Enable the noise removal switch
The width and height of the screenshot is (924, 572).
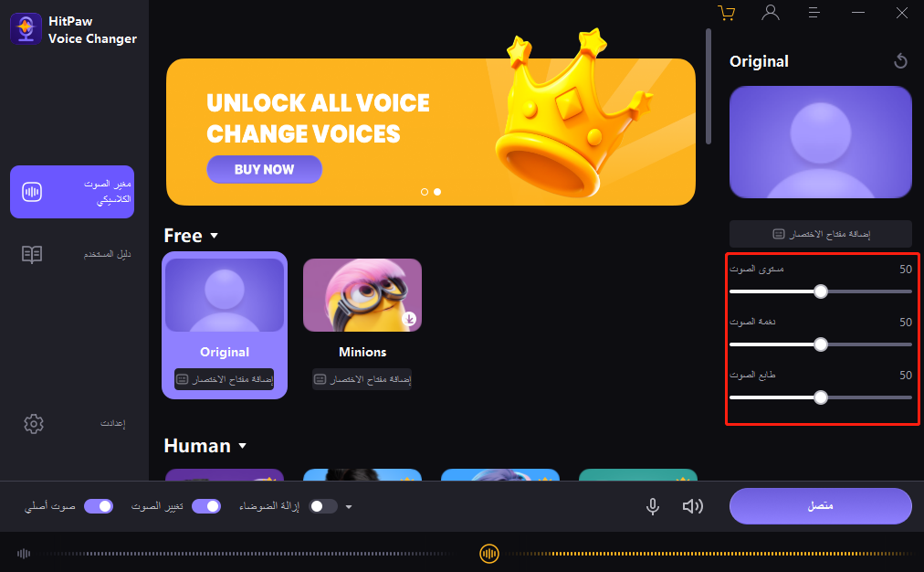[x=323, y=506]
